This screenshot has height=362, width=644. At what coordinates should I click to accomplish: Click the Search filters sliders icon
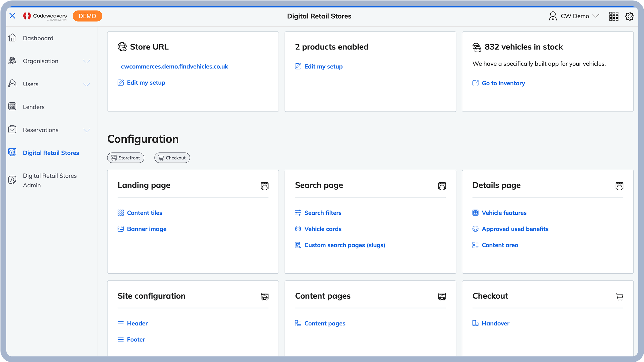pyautogui.click(x=298, y=213)
